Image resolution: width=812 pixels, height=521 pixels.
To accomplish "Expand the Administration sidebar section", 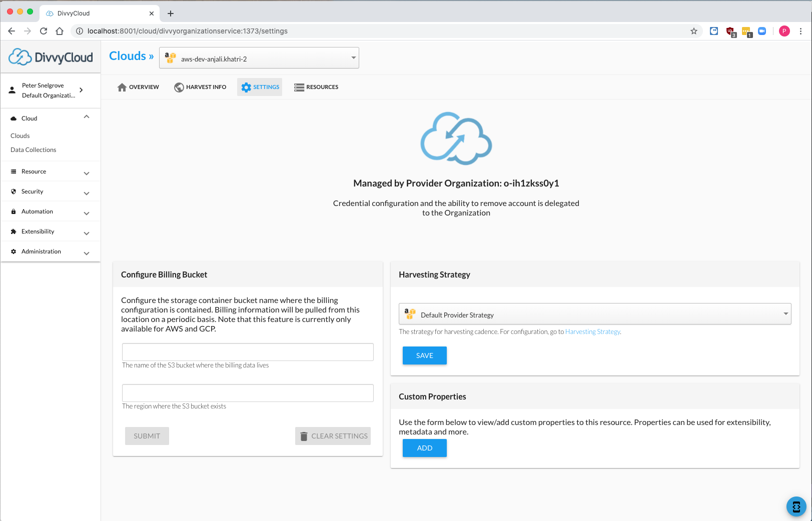I will [x=51, y=251].
